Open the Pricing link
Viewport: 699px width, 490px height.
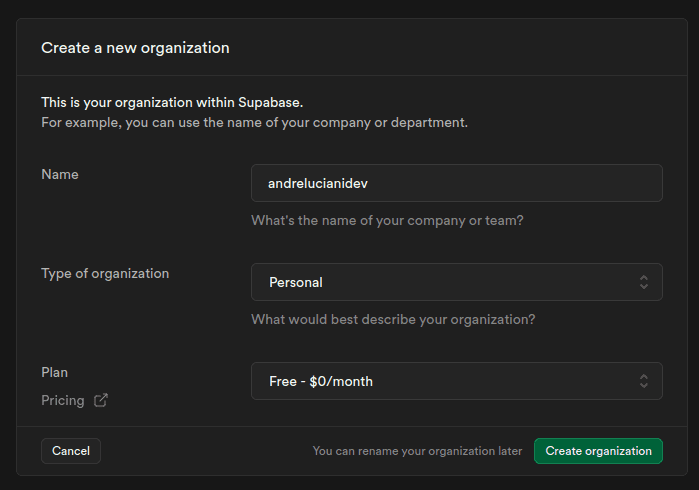63,400
